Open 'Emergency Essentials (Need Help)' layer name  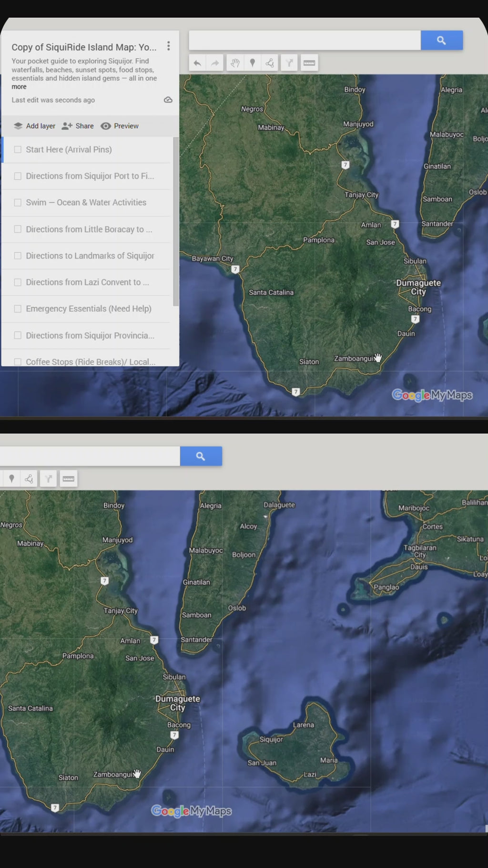[x=89, y=309]
